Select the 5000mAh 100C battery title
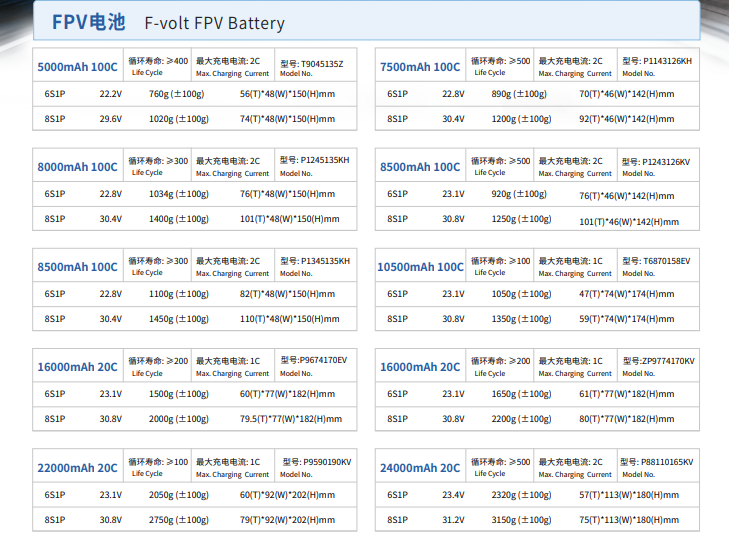Viewport: 729px width, 536px height. tap(77, 67)
